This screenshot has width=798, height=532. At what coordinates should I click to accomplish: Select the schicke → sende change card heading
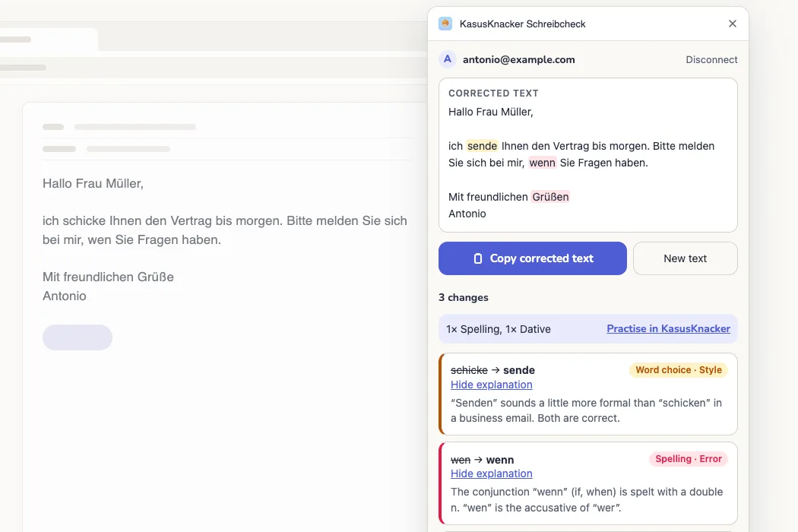click(492, 370)
